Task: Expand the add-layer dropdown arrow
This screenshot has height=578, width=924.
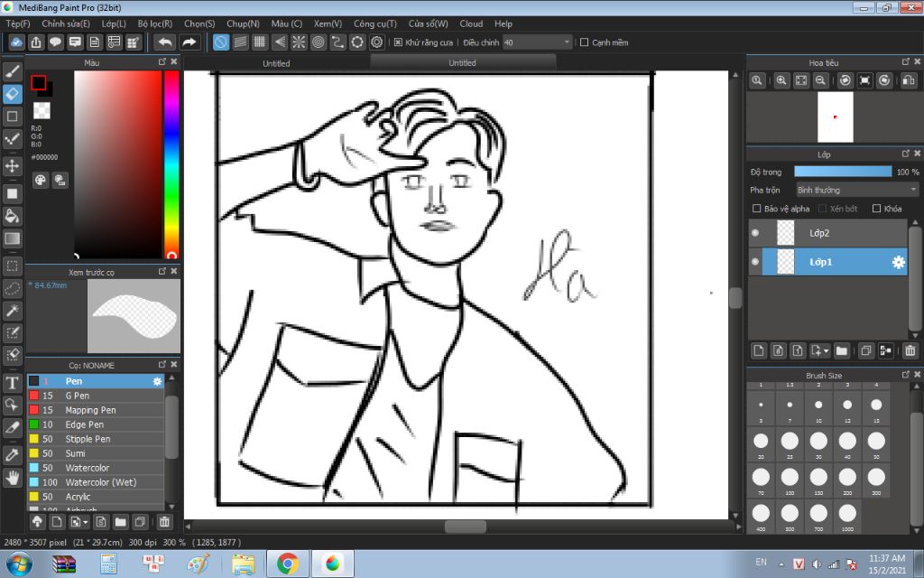Action: pos(827,351)
